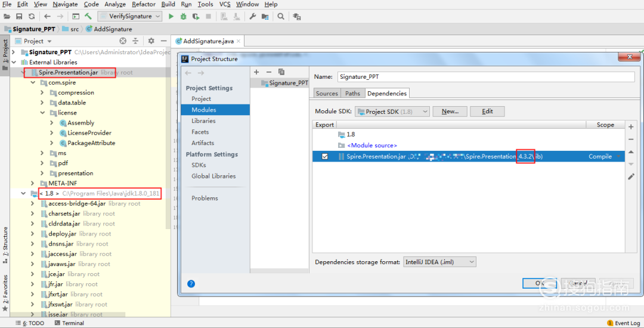The width and height of the screenshot is (644, 328).
Task: Click Run with Coverage icon
Action: 196,17
